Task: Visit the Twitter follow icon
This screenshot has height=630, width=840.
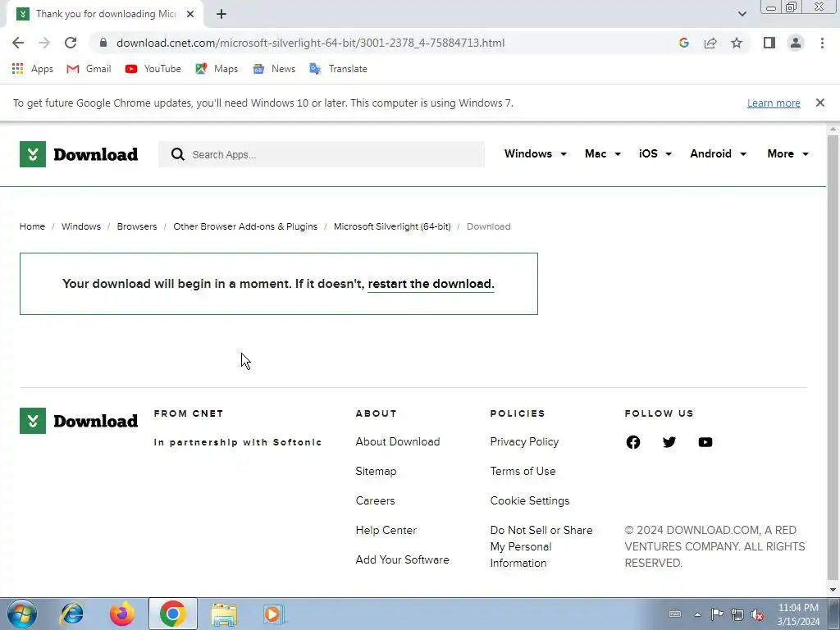Action: pos(669,442)
